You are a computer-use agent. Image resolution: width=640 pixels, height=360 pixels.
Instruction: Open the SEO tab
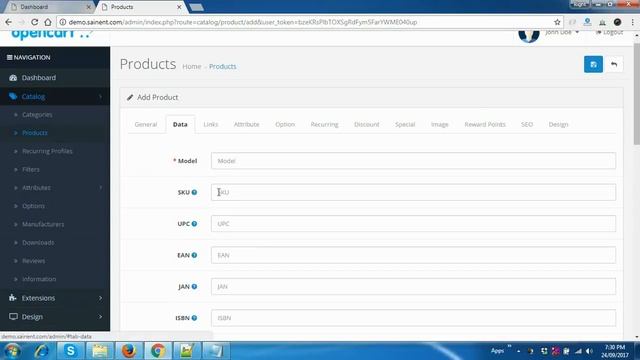point(527,124)
